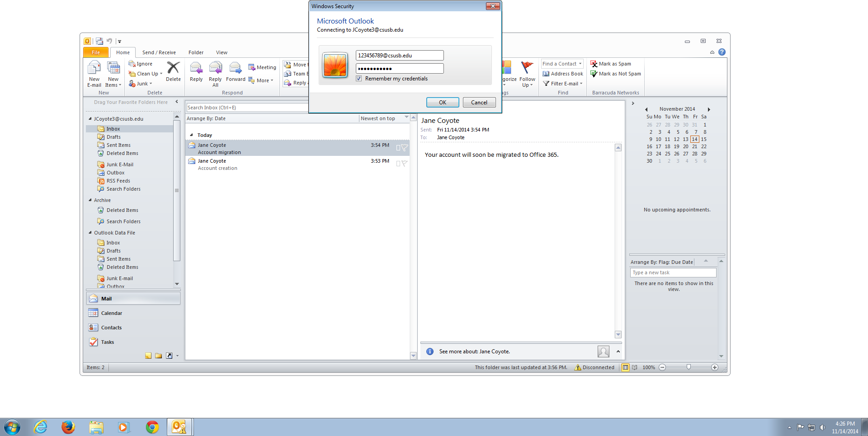This screenshot has height=436, width=868.
Task: Click OK in Windows Security dialog
Action: coord(443,103)
